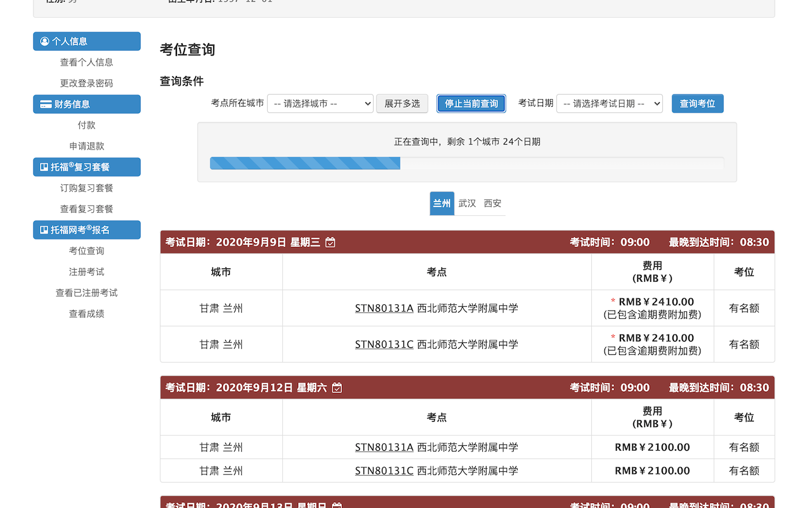Viewport: 812px width, 508px height.
Task: Click calendar icon beside 2020年9月9日 exam date
Action: (x=331, y=242)
